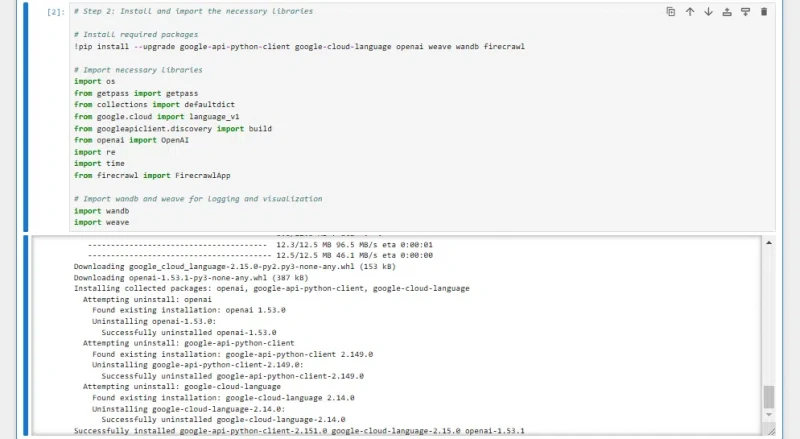
Task: Insert a new cell below this one
Action: (x=745, y=12)
